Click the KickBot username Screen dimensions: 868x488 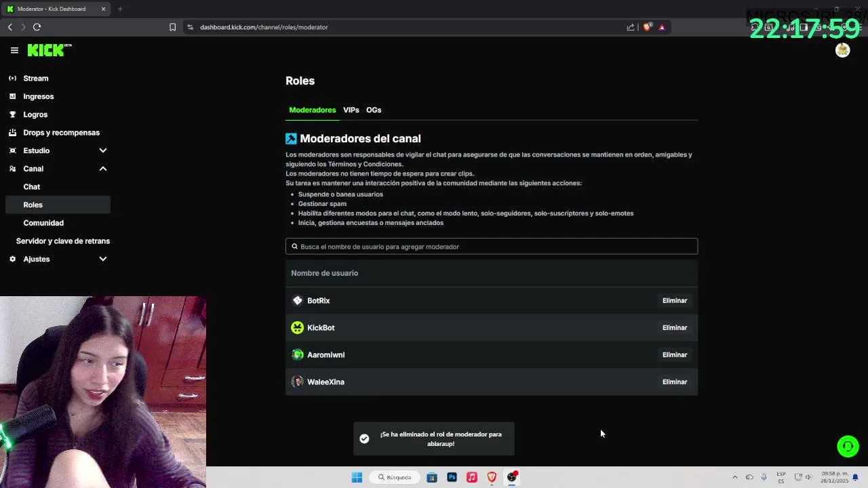click(x=321, y=327)
